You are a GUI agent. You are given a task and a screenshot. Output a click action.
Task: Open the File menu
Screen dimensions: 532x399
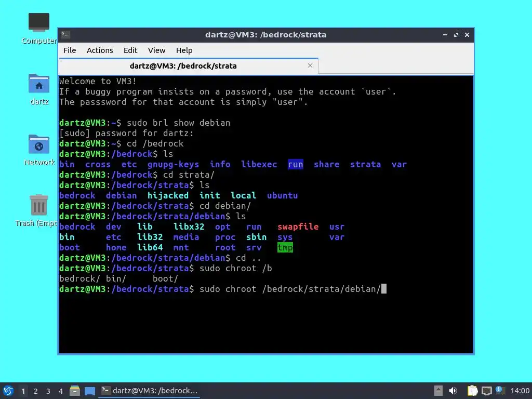coord(70,50)
